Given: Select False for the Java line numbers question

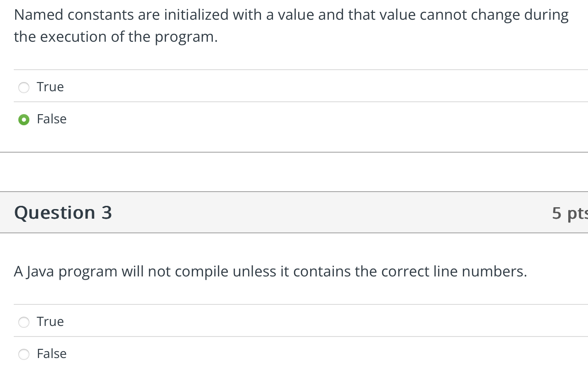Looking at the screenshot, I should 23,354.
